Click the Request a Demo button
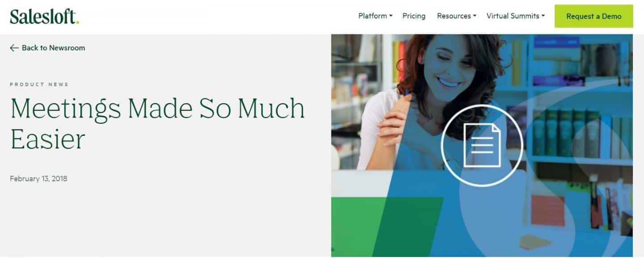The height and width of the screenshot is (267, 644). pos(594,16)
